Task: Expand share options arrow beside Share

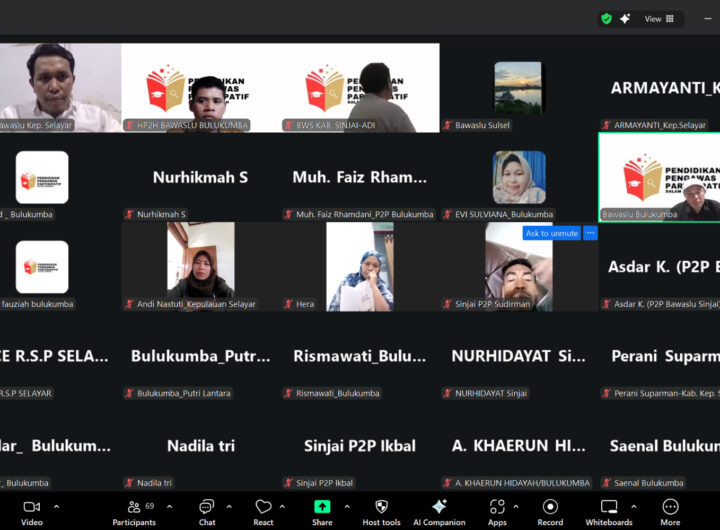Action: pyautogui.click(x=345, y=507)
